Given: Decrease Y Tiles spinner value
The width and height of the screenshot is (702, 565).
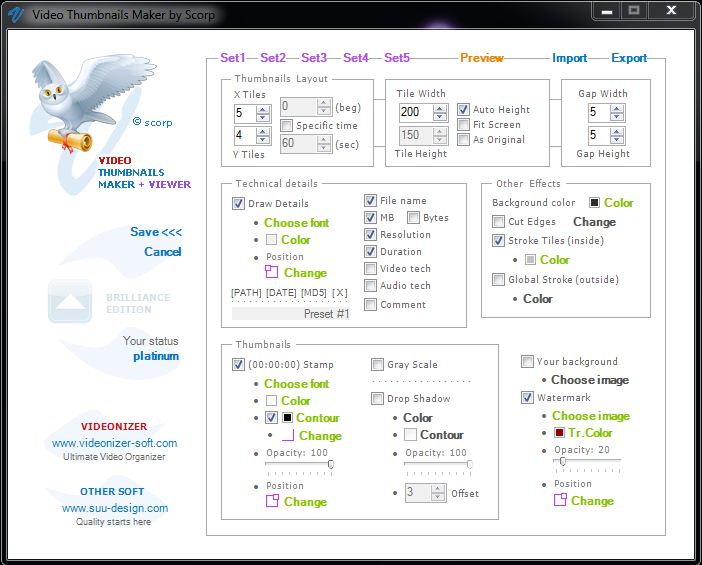Looking at the screenshot, I should pyautogui.click(x=263, y=140).
